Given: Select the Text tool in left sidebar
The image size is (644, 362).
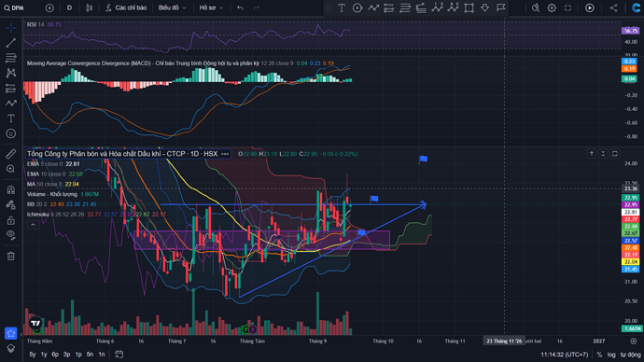Looking at the screenshot, I should (x=11, y=118).
